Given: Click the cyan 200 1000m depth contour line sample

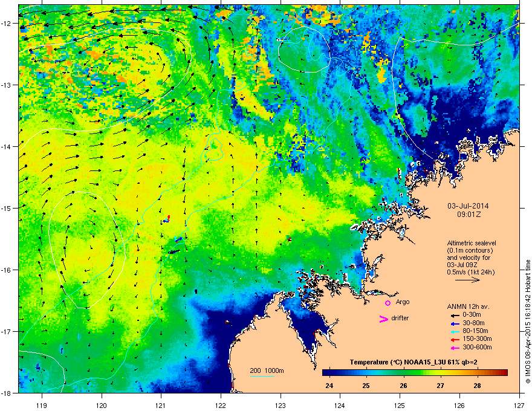Looking at the screenshot, I should pos(262,376).
